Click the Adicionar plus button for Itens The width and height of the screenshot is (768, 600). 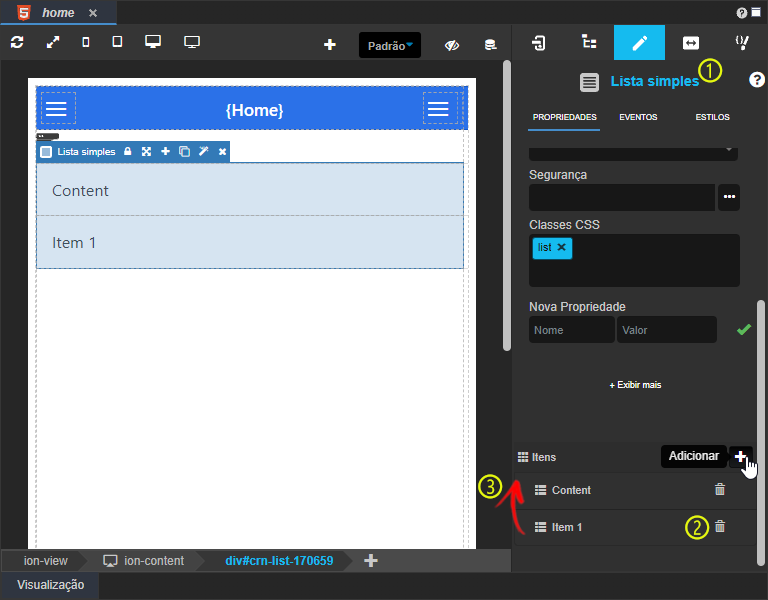pos(740,456)
